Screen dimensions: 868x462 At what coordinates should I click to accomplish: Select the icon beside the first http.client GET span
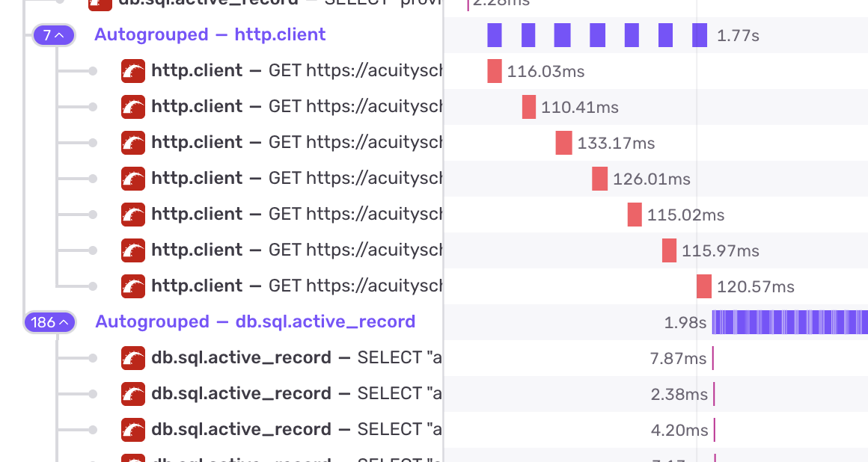tap(132, 70)
